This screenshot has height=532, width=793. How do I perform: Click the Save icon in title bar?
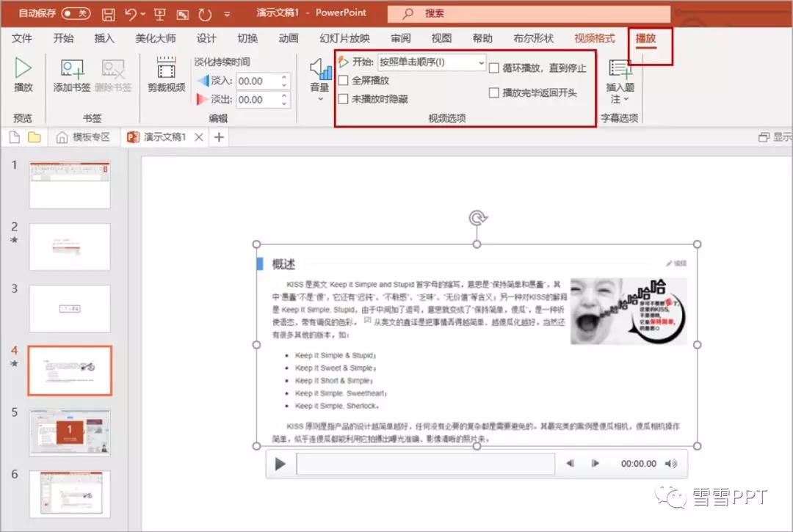click(108, 14)
